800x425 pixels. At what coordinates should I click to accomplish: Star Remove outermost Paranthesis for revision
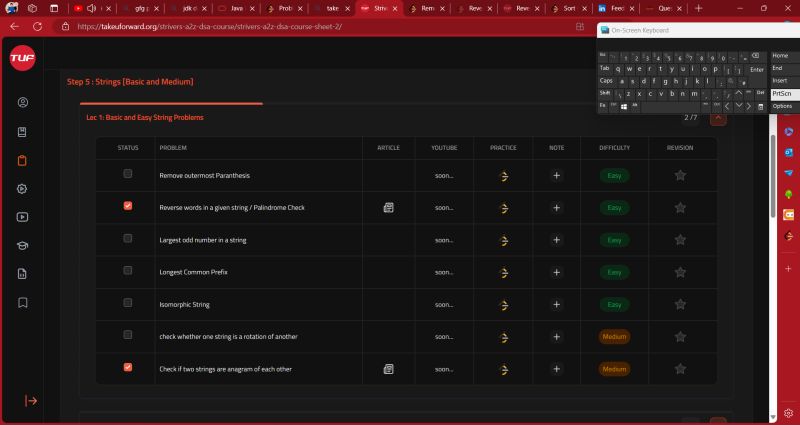click(x=680, y=175)
